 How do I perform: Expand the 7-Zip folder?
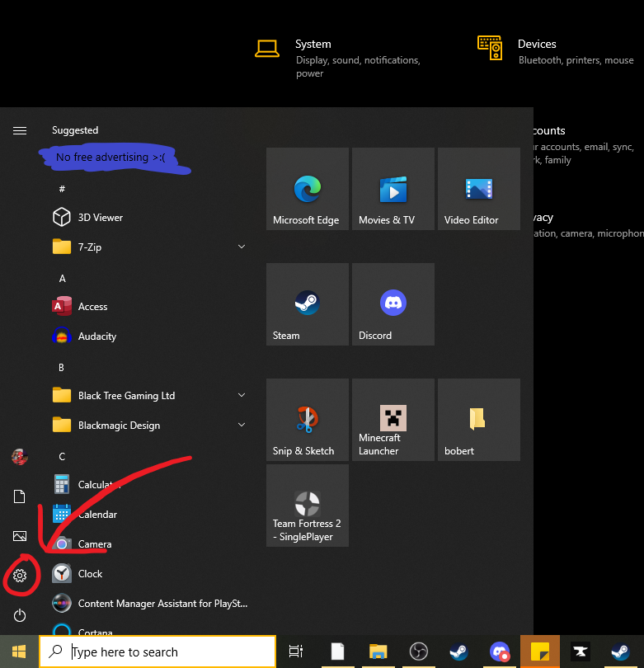click(x=149, y=247)
